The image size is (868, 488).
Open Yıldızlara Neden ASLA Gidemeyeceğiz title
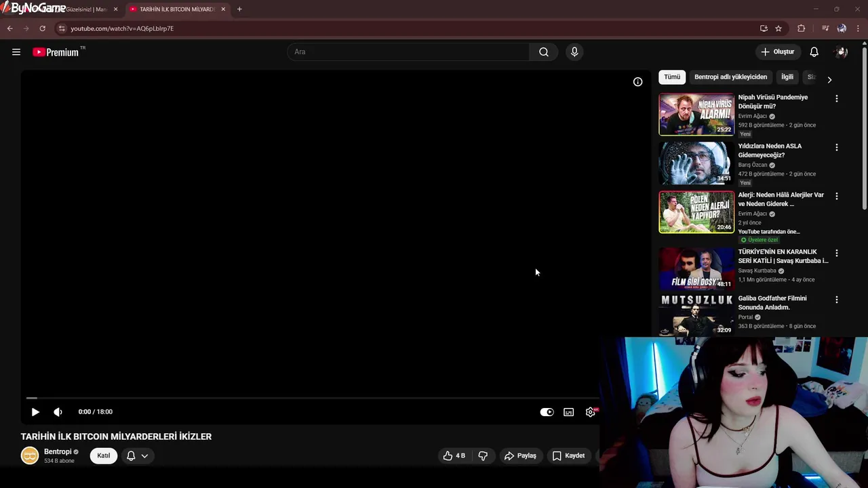pos(770,150)
